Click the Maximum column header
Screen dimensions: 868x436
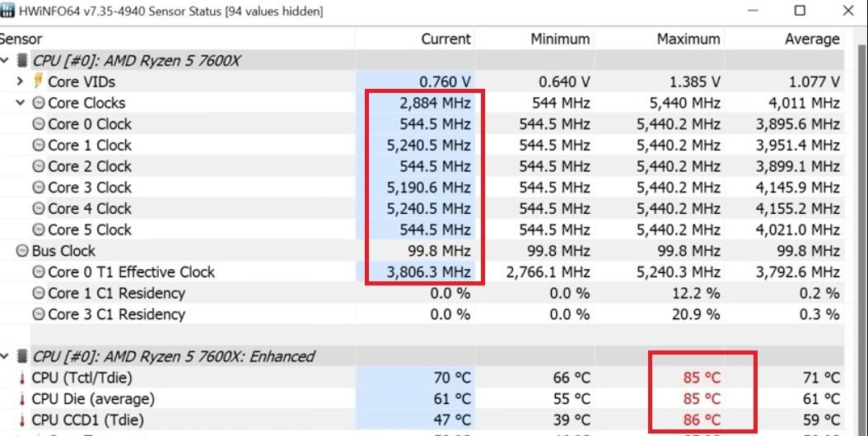(688, 39)
